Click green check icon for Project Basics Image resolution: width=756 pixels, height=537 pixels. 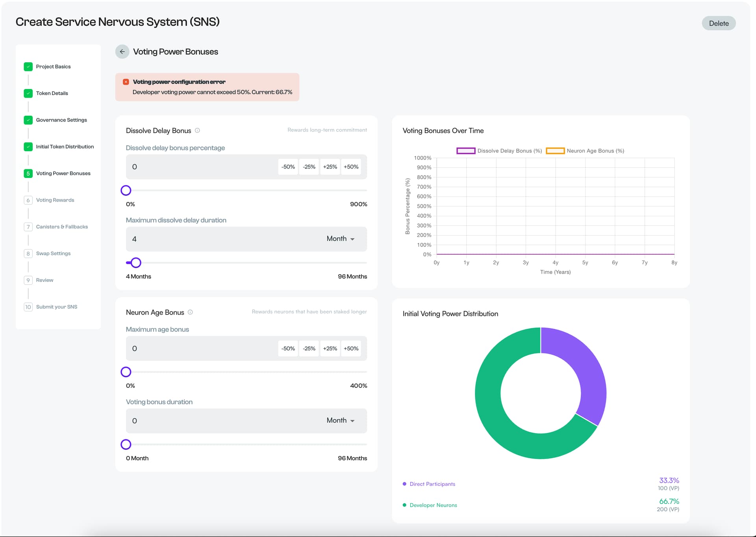coord(28,67)
